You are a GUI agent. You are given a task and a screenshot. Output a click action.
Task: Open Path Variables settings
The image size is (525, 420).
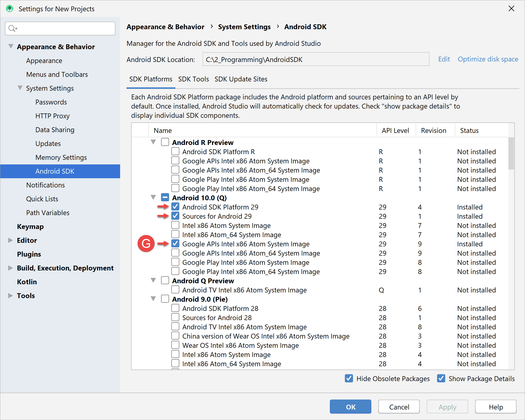coord(48,213)
